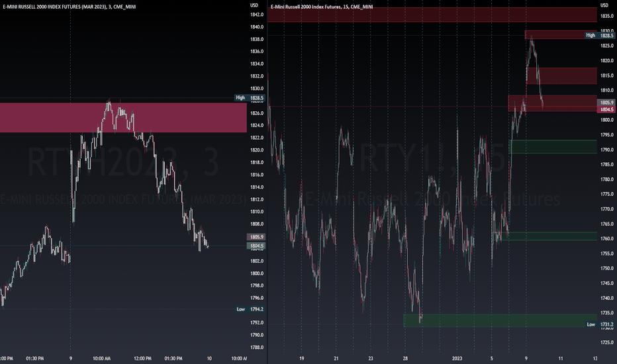Click the High 1828.5 label on 3-minute chart
This screenshot has width=617, height=364.
pyautogui.click(x=250, y=97)
